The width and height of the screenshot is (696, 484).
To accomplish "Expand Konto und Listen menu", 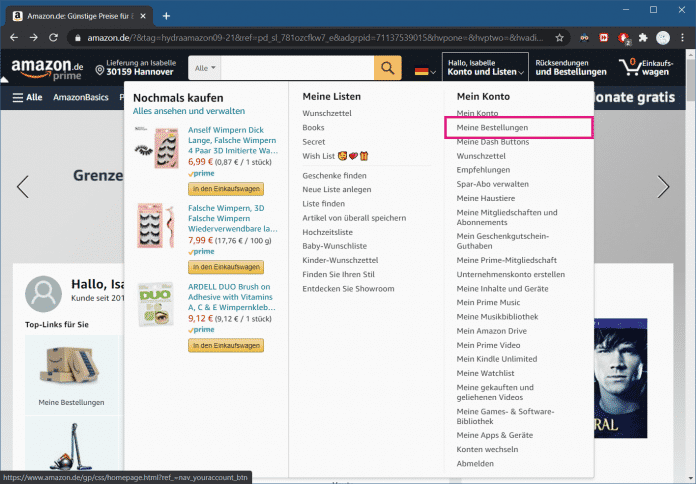I will pyautogui.click(x=485, y=67).
